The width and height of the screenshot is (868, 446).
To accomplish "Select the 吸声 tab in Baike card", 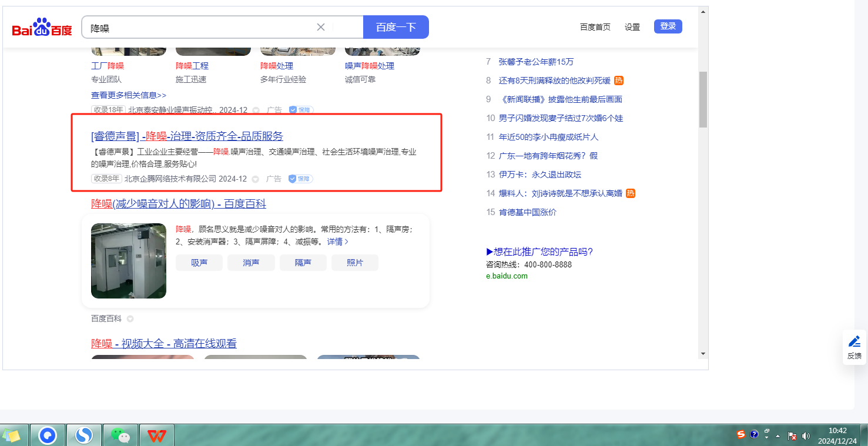I will (x=199, y=263).
